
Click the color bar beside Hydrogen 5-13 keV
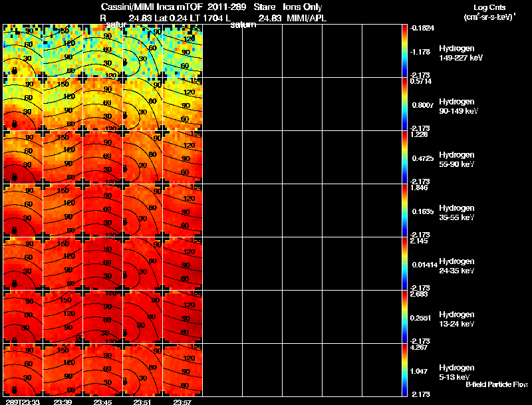point(404,370)
